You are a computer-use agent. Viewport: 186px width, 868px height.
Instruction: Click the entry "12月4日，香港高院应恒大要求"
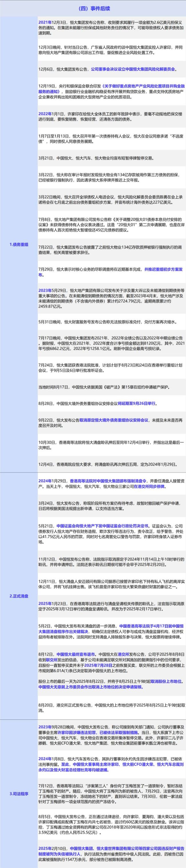[107, 464]
